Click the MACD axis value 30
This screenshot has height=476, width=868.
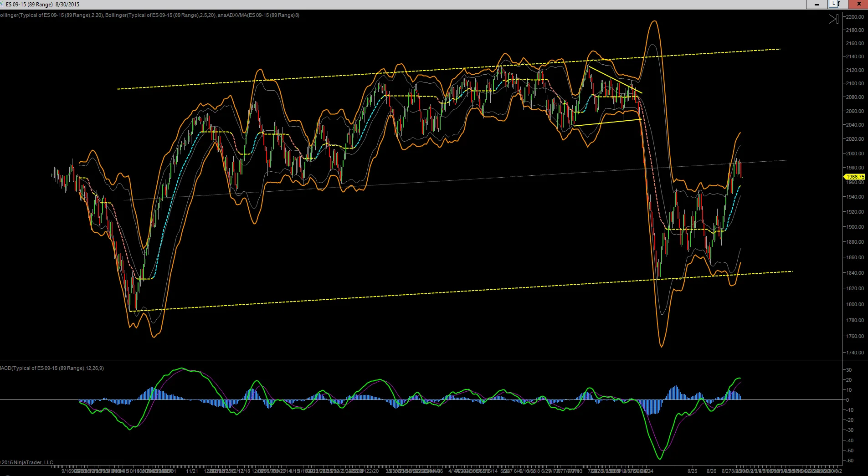tap(849, 370)
